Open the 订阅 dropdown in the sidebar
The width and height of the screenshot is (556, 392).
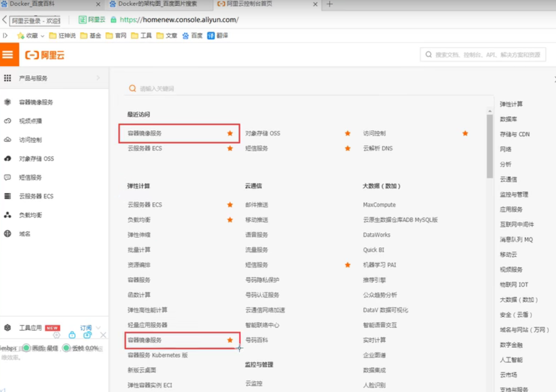90,328
